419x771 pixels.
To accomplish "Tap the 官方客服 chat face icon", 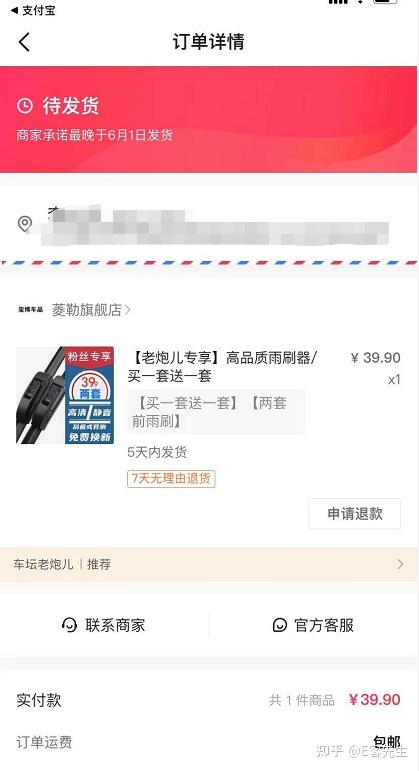I will (279, 625).
